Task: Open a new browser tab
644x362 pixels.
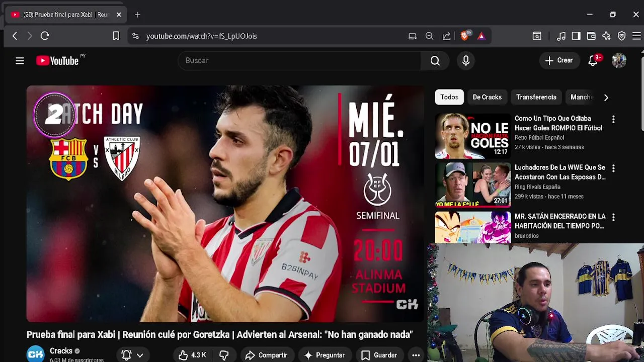Action: [x=137, y=15]
